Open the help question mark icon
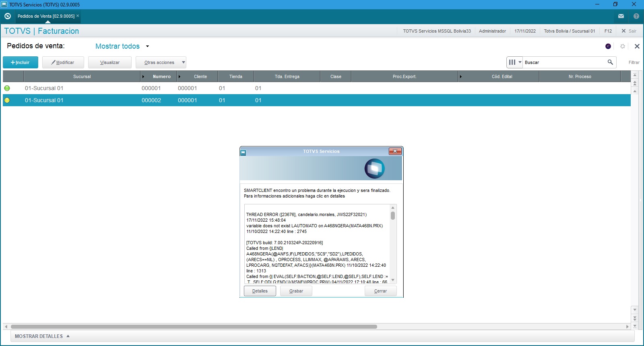The height and width of the screenshot is (346, 644). [636, 16]
